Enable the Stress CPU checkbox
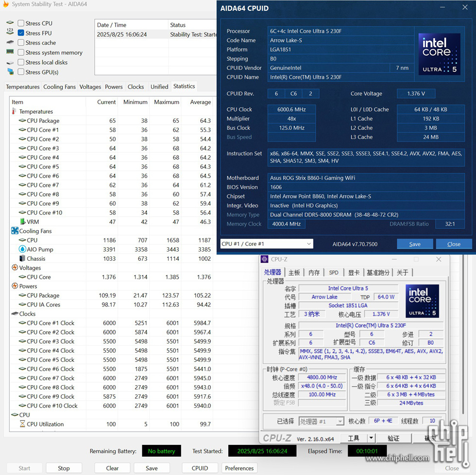 21,23
